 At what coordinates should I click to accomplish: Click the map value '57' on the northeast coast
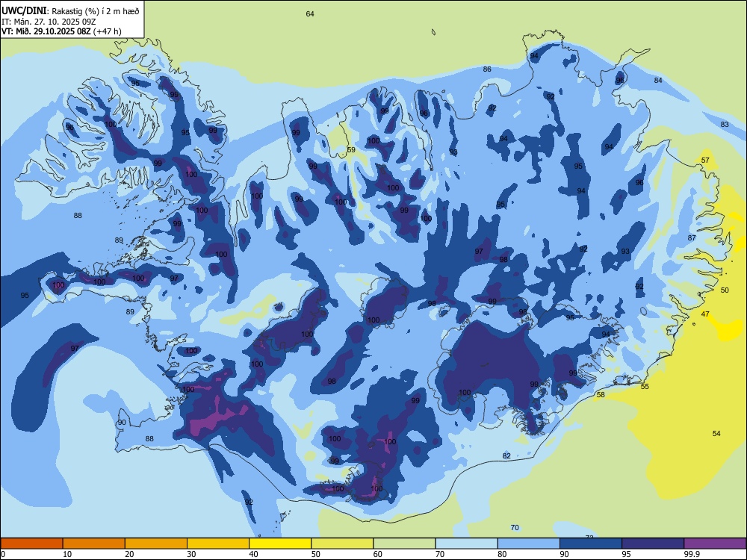[x=706, y=160]
